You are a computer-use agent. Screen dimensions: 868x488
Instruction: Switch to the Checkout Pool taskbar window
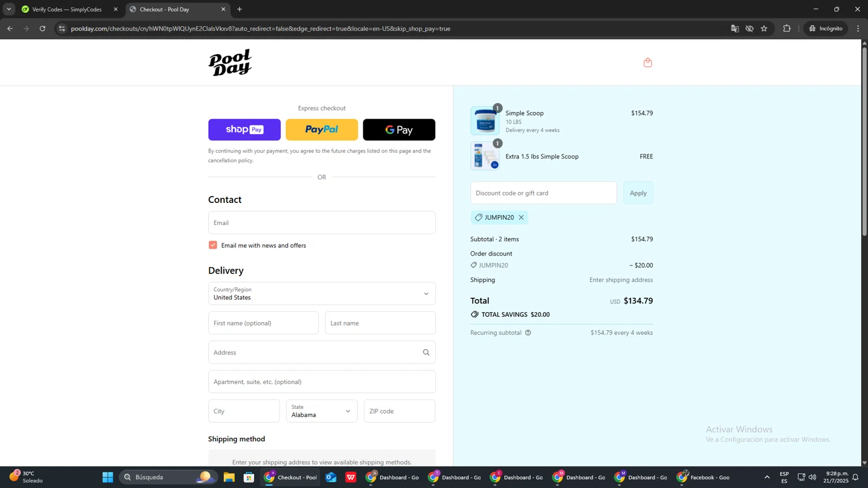click(290, 477)
